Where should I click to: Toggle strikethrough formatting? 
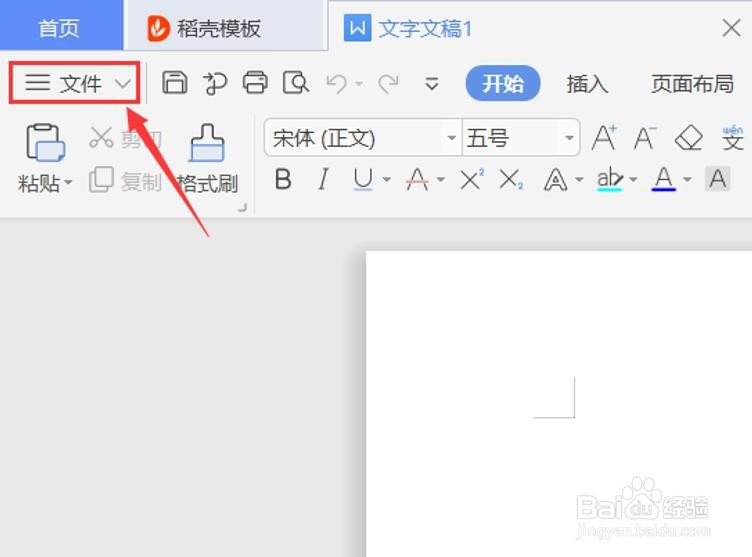click(x=417, y=180)
